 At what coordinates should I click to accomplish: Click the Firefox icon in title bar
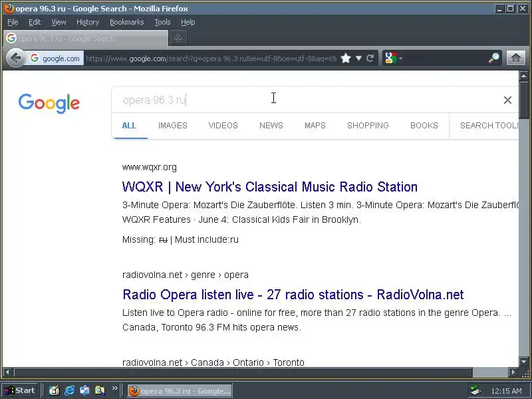coord(9,8)
